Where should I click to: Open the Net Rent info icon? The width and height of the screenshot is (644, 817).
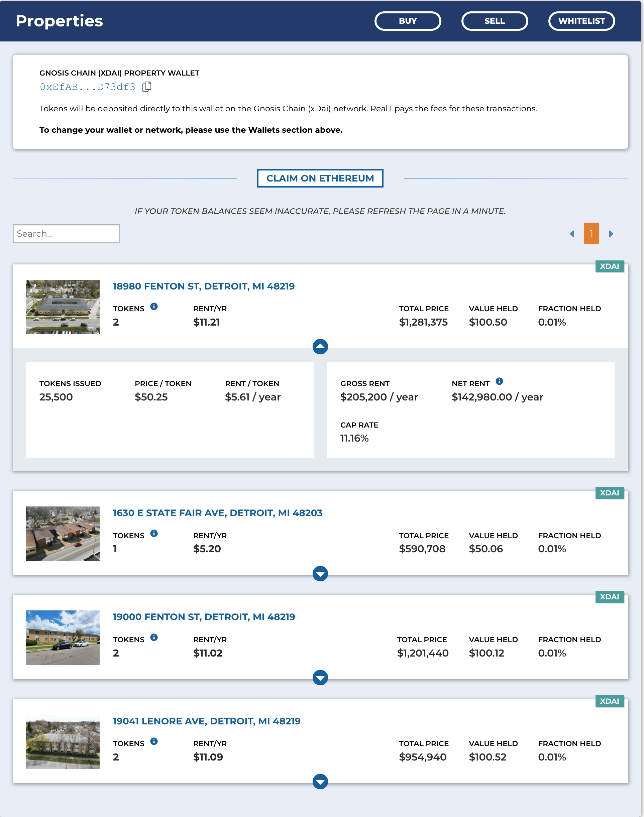(x=499, y=381)
